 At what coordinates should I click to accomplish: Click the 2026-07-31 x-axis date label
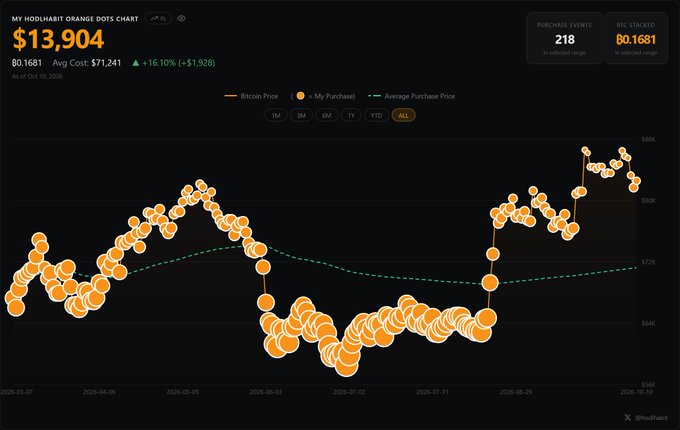click(432, 392)
